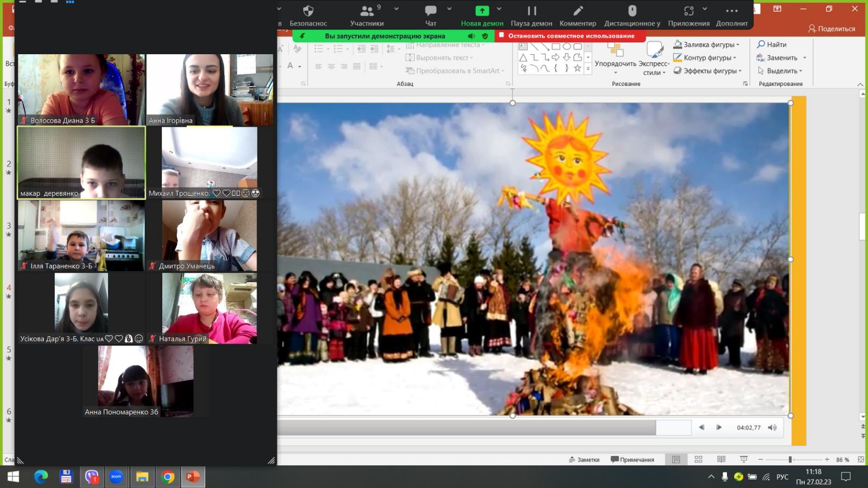Stop sharing with red Остановить совместное использование

(x=571, y=36)
